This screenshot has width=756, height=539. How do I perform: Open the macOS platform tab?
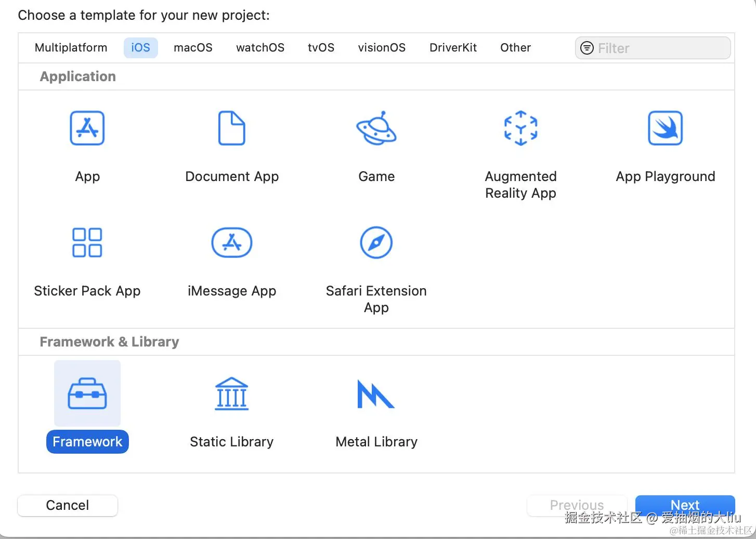tap(193, 47)
